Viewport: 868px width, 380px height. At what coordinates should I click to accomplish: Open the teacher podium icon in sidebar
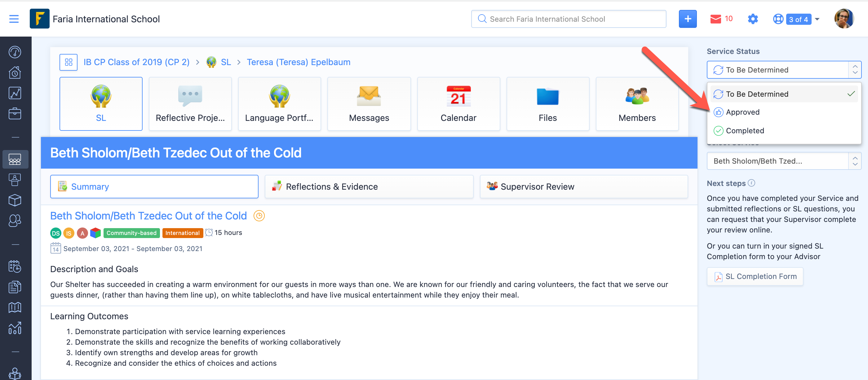pyautogui.click(x=15, y=179)
